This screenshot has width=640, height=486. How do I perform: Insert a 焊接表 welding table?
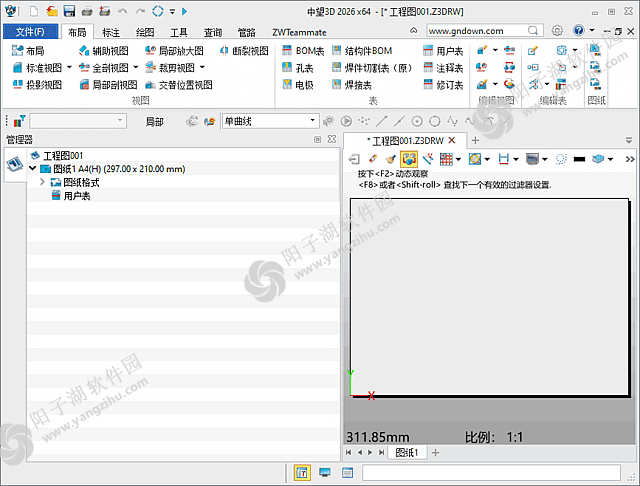coord(352,84)
